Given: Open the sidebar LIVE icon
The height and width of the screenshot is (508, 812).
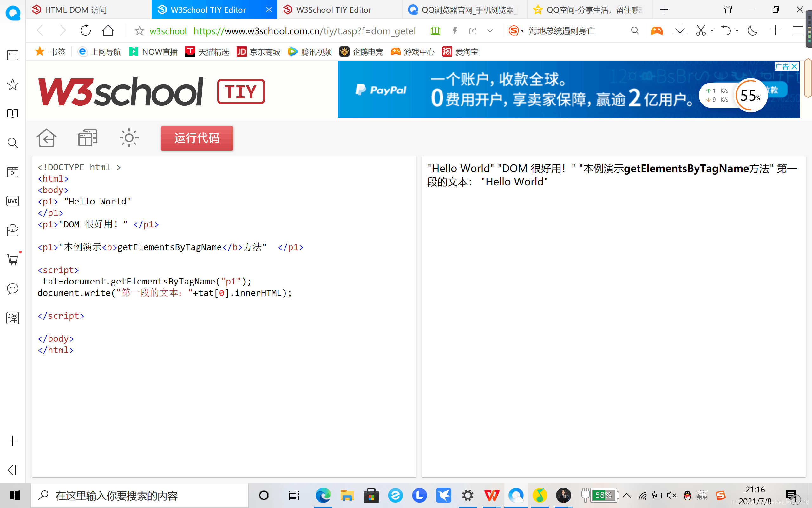Looking at the screenshot, I should 13,201.
